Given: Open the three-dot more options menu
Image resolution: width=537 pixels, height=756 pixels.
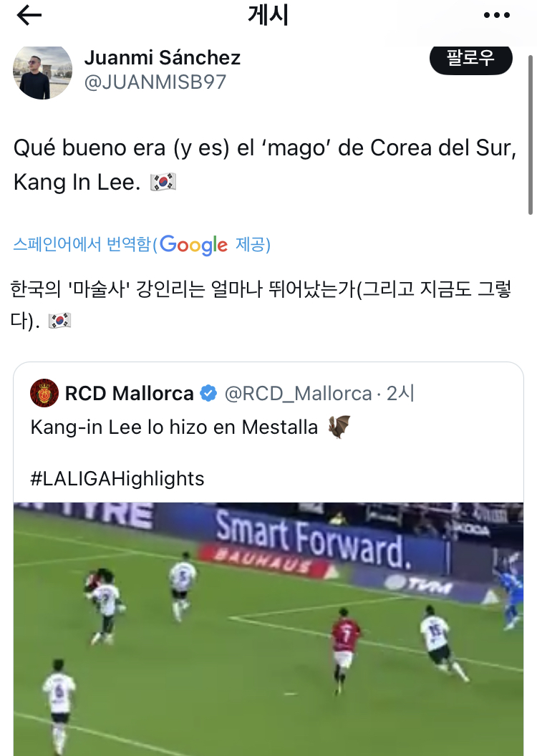Looking at the screenshot, I should (x=496, y=16).
